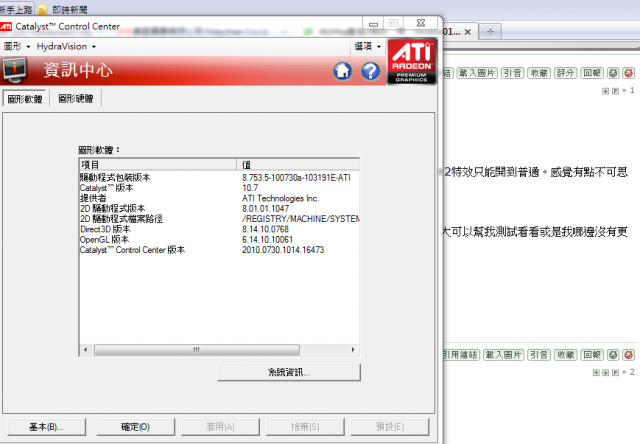Switch to the 圖形硬體 tab
This screenshot has height=444, width=640.
pyautogui.click(x=76, y=98)
